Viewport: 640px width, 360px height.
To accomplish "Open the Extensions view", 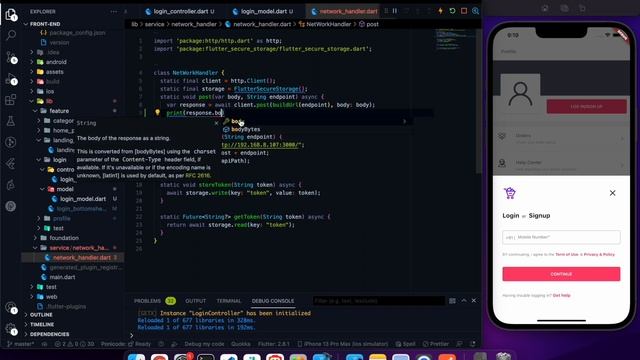I will click(x=11, y=99).
